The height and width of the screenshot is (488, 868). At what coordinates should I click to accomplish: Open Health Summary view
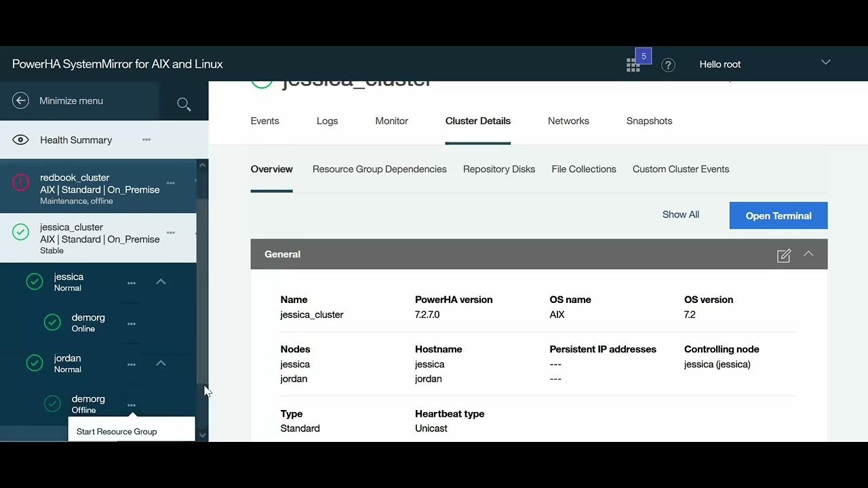coord(76,140)
